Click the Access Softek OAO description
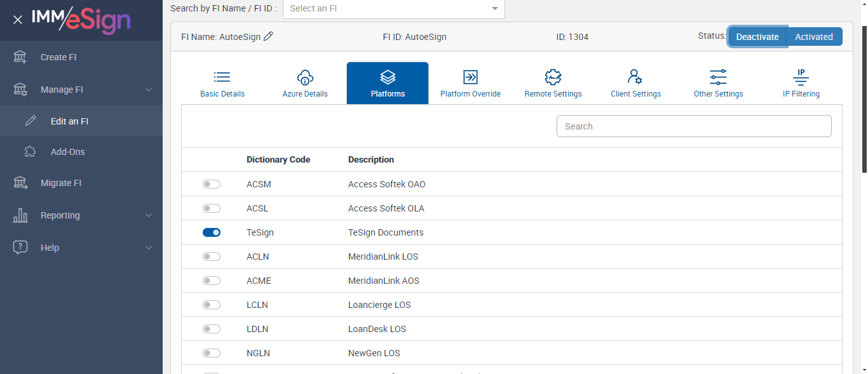 point(387,184)
